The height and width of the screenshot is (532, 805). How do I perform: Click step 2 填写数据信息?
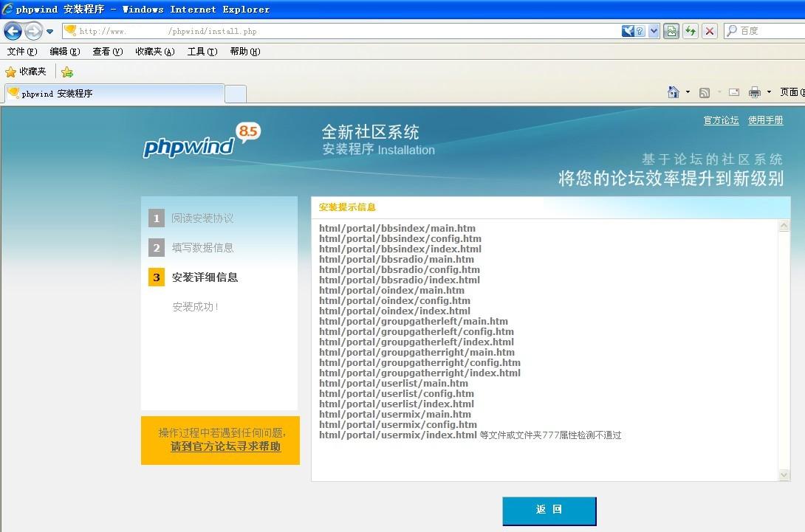(191, 248)
